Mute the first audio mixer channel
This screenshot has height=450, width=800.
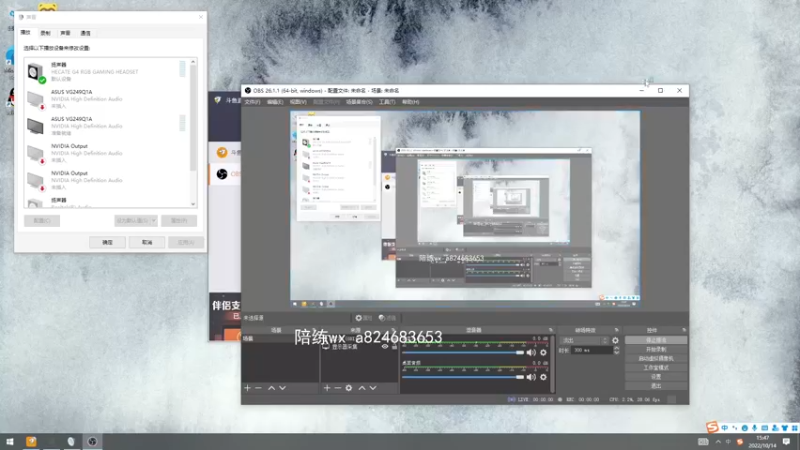pyautogui.click(x=531, y=353)
